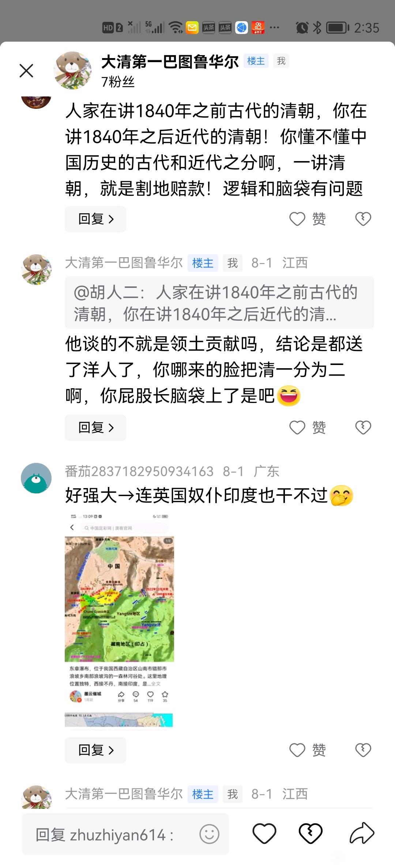
Task: Dislike the reply ending with laughing emoji
Action: tap(363, 427)
